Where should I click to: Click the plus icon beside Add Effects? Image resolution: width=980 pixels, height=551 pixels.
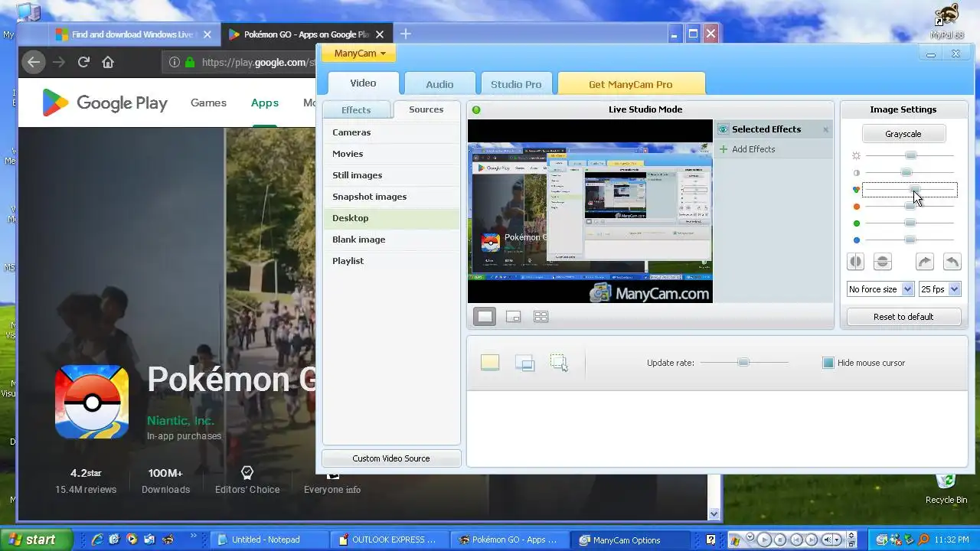coord(723,149)
